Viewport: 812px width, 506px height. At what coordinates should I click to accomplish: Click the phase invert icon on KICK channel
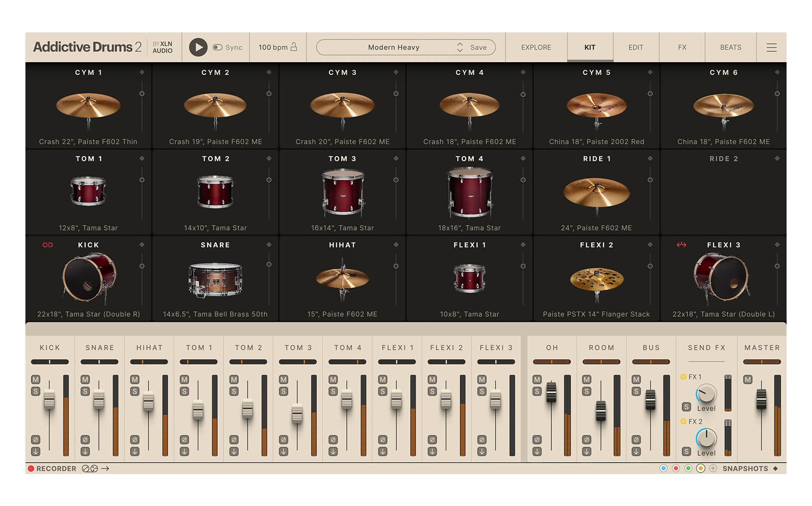pyautogui.click(x=35, y=440)
